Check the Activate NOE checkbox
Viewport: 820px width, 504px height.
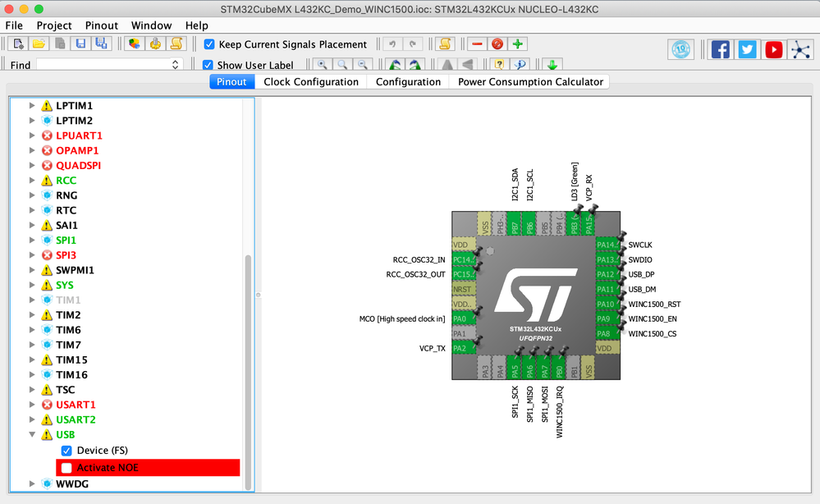[x=66, y=468]
